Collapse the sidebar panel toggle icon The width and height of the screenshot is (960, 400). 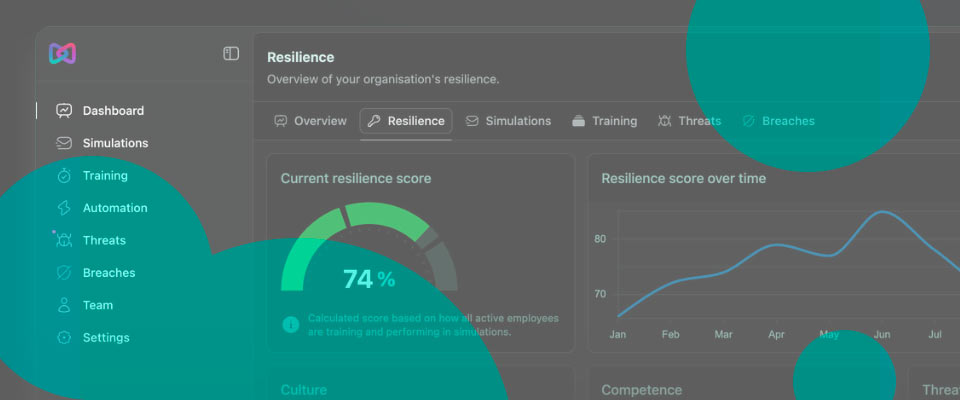(x=231, y=54)
